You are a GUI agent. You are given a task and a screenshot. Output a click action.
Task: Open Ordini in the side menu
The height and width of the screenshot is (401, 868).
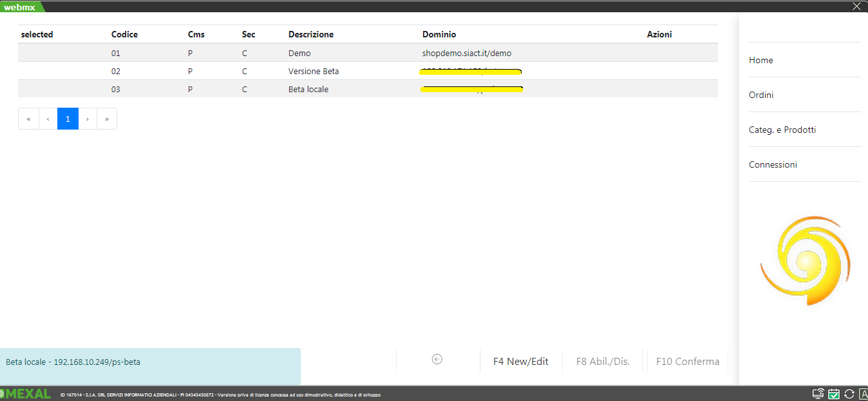(x=761, y=95)
